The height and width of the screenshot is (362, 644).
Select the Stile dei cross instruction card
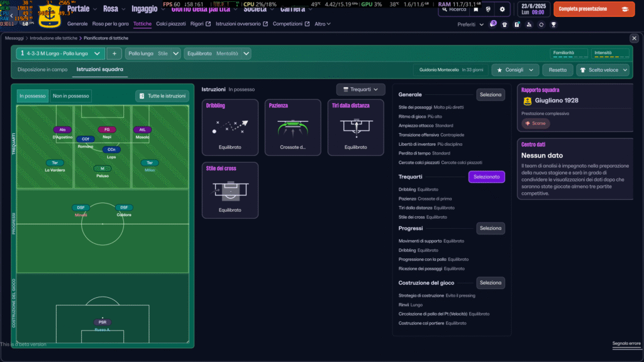coord(230,190)
